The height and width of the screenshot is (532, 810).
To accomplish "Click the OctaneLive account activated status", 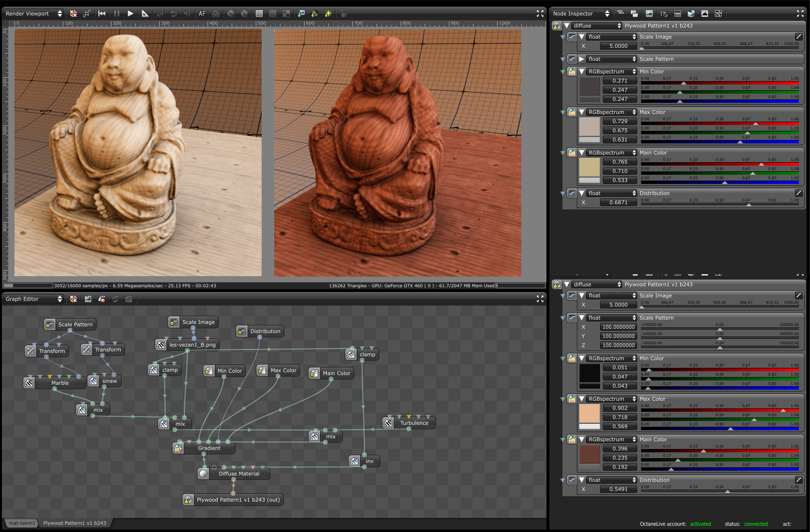I will 700,524.
